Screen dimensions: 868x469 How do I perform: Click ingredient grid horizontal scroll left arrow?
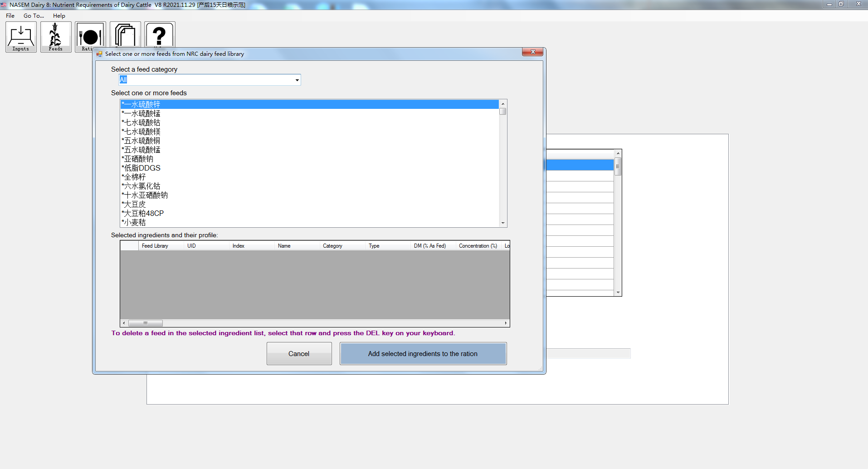(x=124, y=323)
